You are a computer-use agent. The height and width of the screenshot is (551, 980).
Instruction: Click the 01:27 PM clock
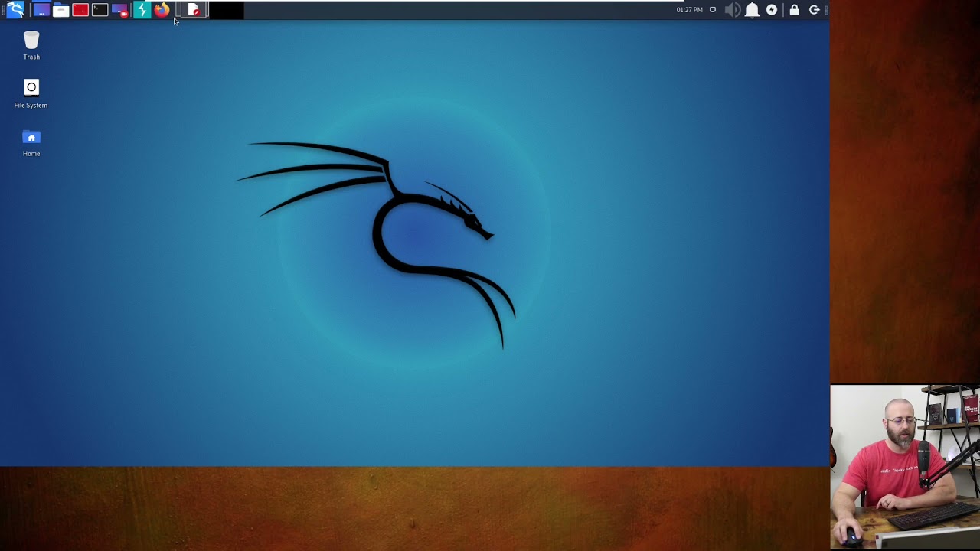pos(689,10)
